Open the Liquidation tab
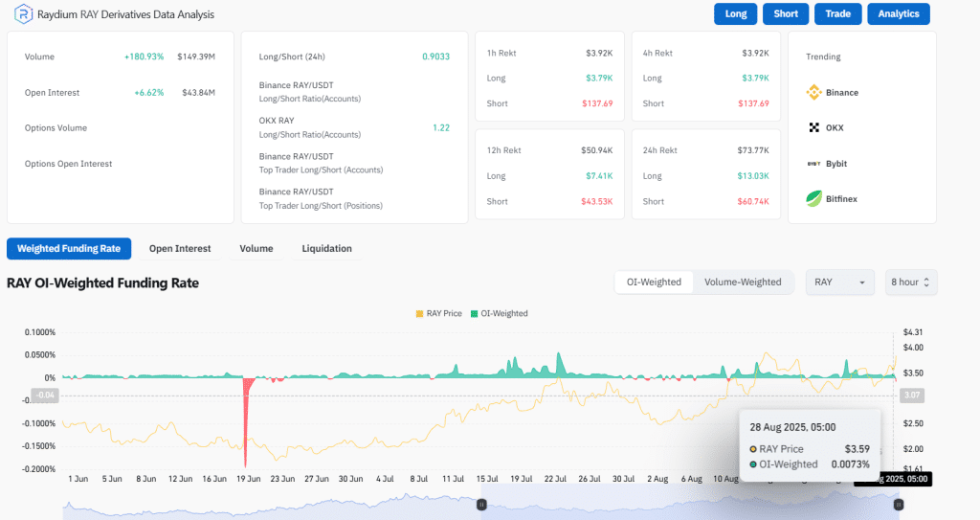980x520 pixels. [326, 249]
